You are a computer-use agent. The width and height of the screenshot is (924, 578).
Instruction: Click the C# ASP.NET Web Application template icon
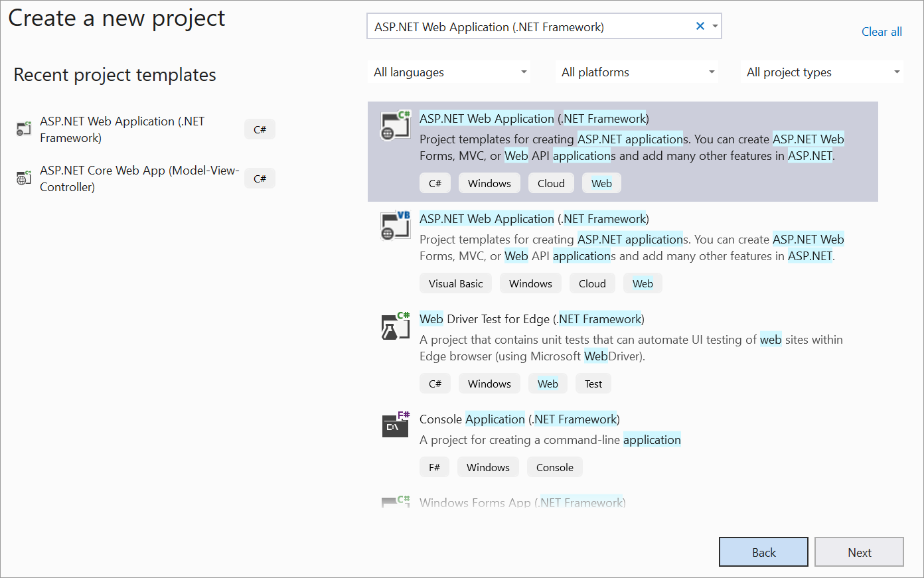coord(395,124)
